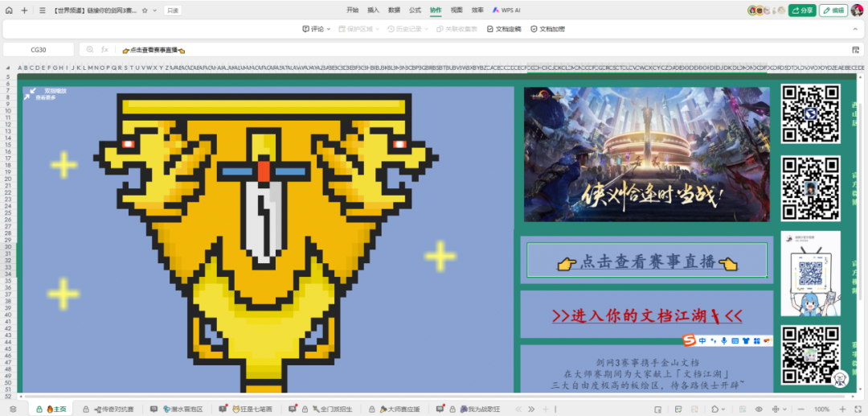Viewport: 868px width, 416px height.
Task: Click the name box showing CG30
Action: click(39, 49)
